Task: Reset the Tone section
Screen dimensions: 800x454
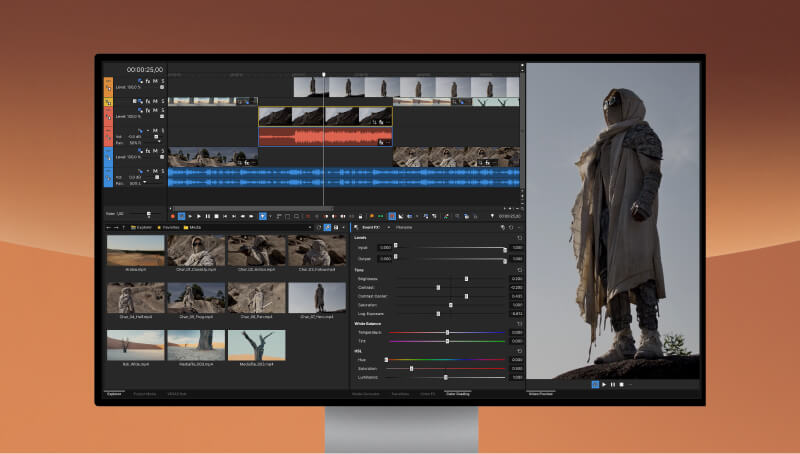Action: pyautogui.click(x=519, y=270)
